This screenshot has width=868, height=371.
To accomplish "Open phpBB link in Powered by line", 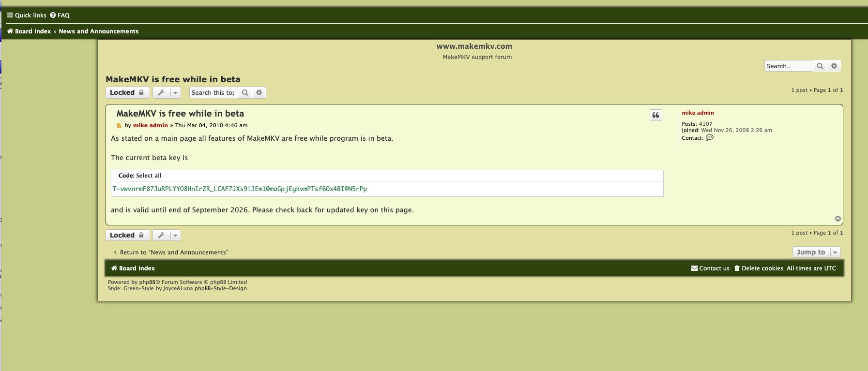I will 147,282.
